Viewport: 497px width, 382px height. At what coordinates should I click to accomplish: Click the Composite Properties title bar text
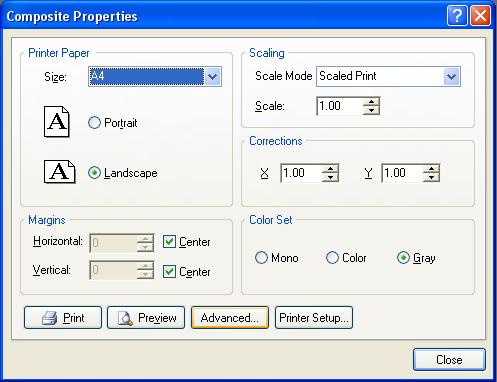(72, 16)
